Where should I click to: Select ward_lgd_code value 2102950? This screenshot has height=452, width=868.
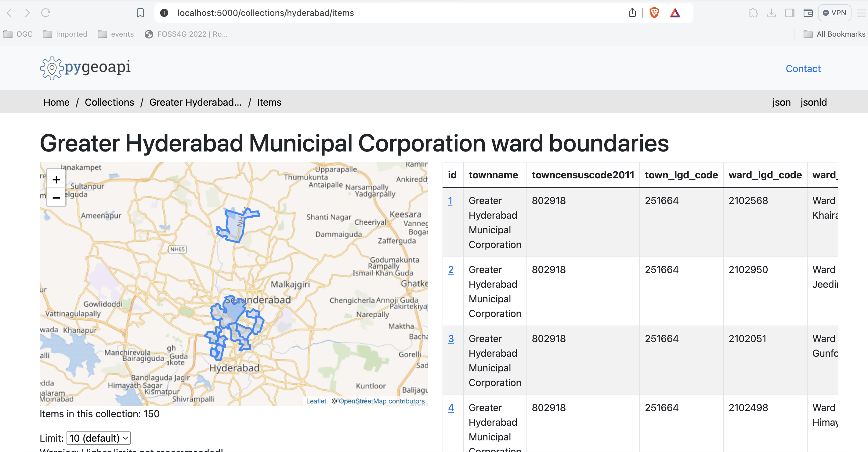(748, 270)
